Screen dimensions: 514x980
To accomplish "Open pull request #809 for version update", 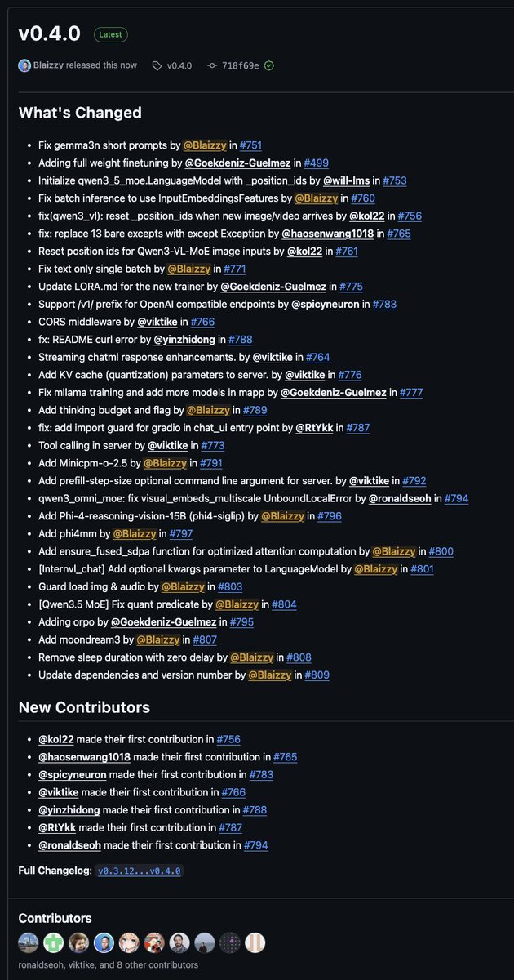I will coord(318,675).
